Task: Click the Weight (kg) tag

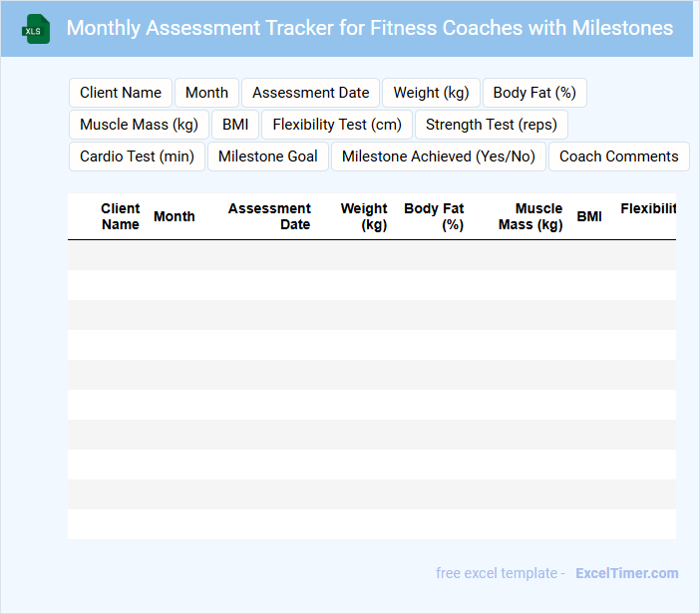Action: (x=431, y=93)
